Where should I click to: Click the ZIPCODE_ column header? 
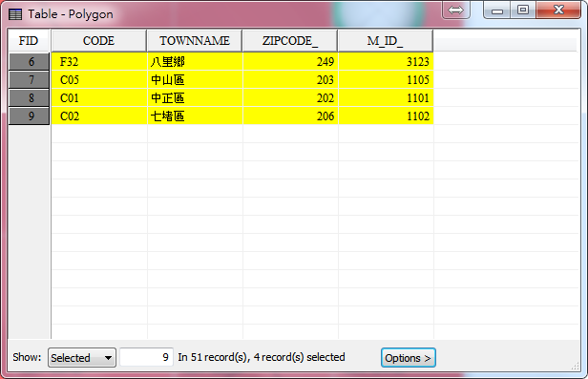point(290,40)
